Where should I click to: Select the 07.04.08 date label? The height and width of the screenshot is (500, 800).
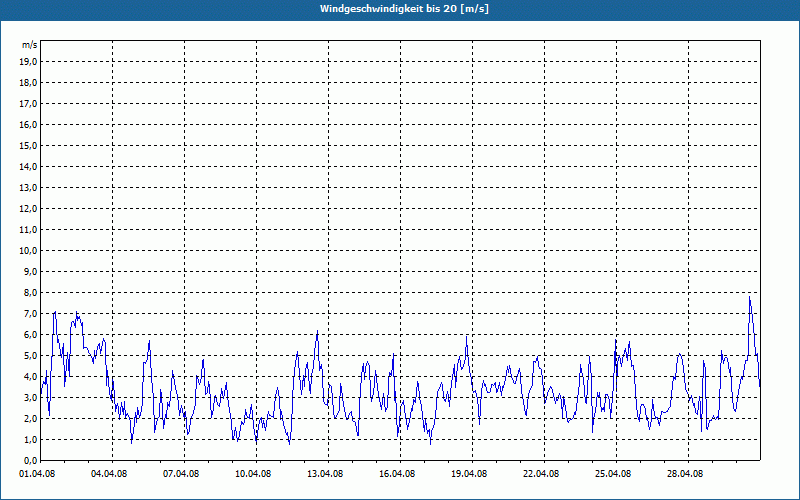click(181, 473)
